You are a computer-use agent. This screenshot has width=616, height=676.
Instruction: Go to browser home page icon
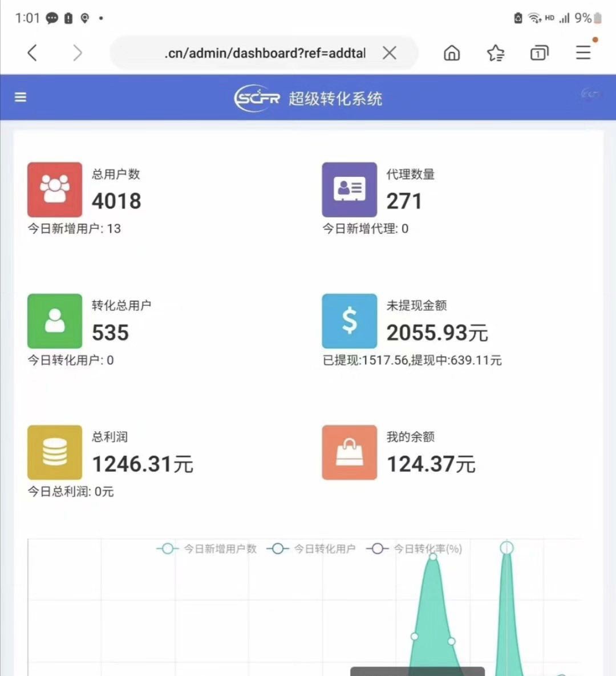[x=452, y=53]
